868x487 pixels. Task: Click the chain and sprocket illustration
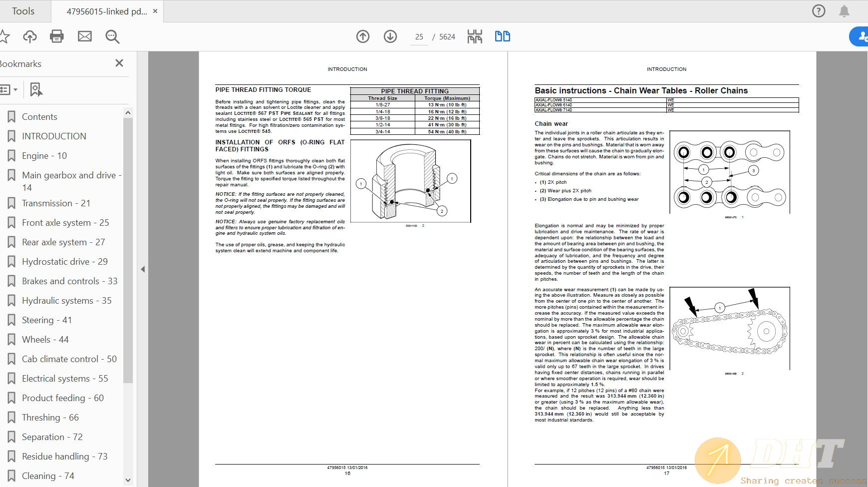(x=730, y=329)
